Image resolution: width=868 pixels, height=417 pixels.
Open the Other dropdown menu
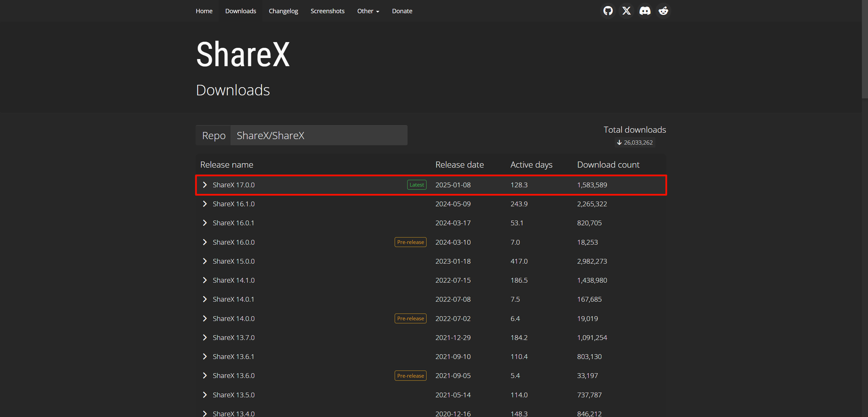(368, 11)
